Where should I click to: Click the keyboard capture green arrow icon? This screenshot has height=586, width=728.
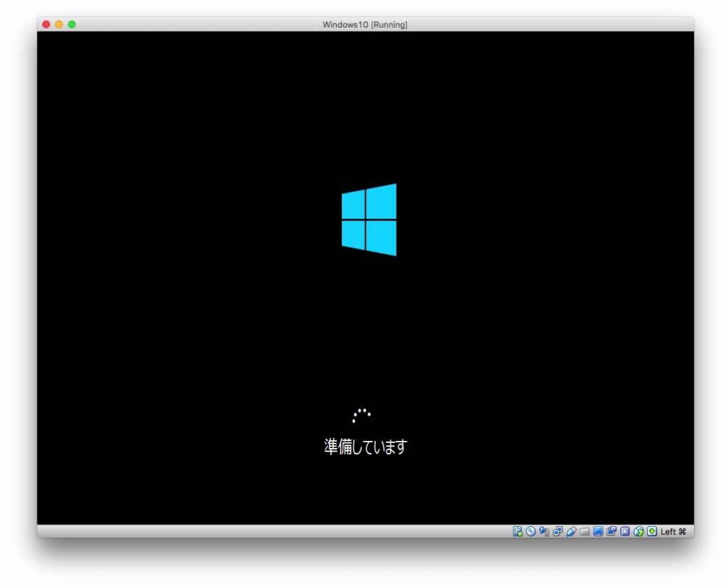coord(652,531)
